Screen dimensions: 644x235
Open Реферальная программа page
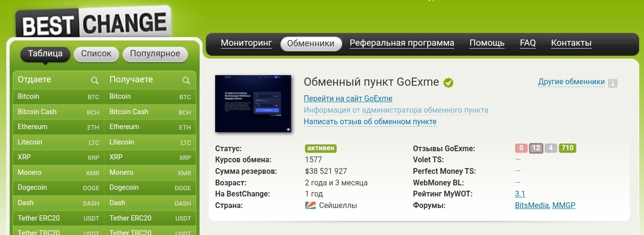(x=402, y=43)
